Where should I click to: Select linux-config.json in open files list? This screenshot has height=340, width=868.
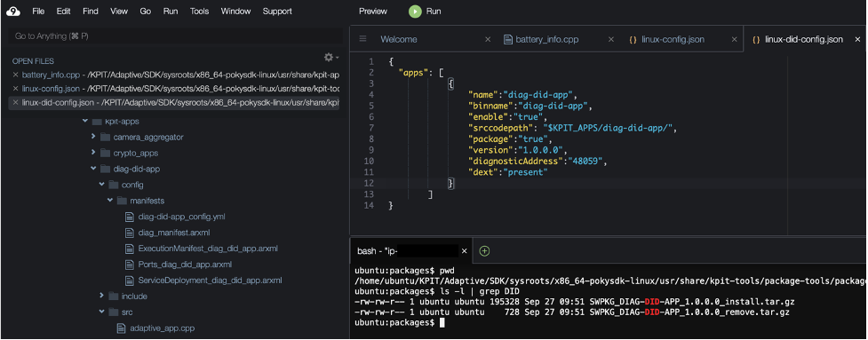pos(180,89)
